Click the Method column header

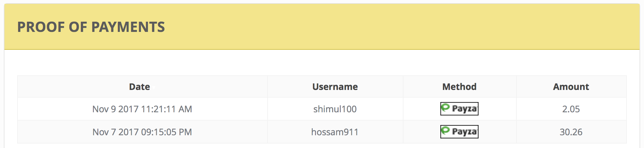(x=459, y=87)
